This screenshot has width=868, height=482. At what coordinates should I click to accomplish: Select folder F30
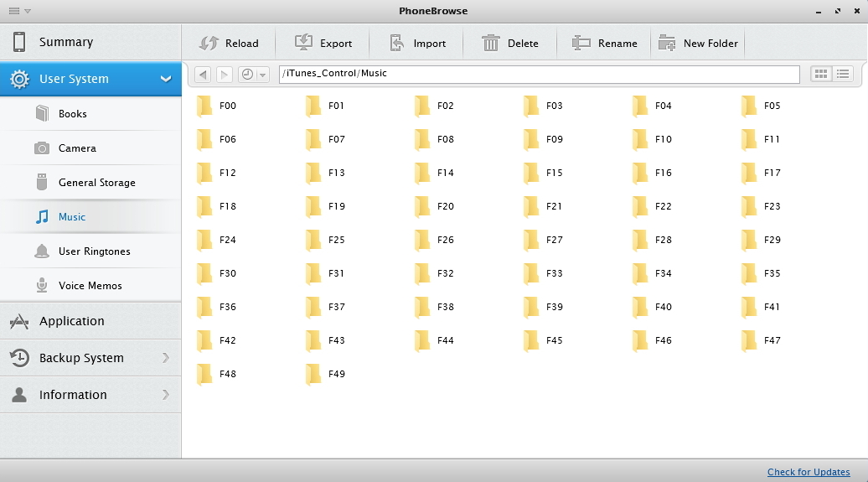pyautogui.click(x=217, y=273)
